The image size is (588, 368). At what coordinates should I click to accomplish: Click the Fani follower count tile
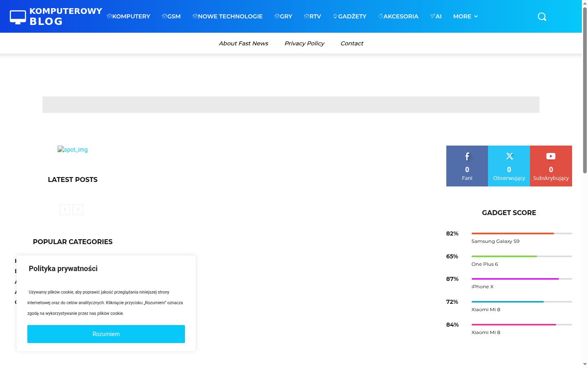pos(467,166)
